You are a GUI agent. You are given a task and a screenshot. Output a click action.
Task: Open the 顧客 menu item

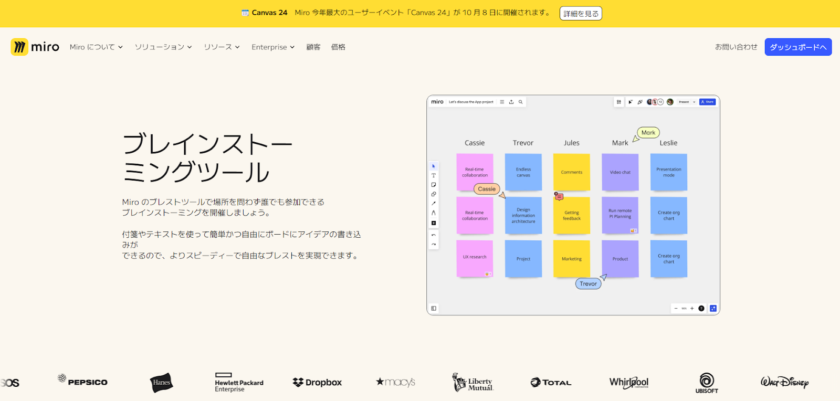[x=313, y=47]
